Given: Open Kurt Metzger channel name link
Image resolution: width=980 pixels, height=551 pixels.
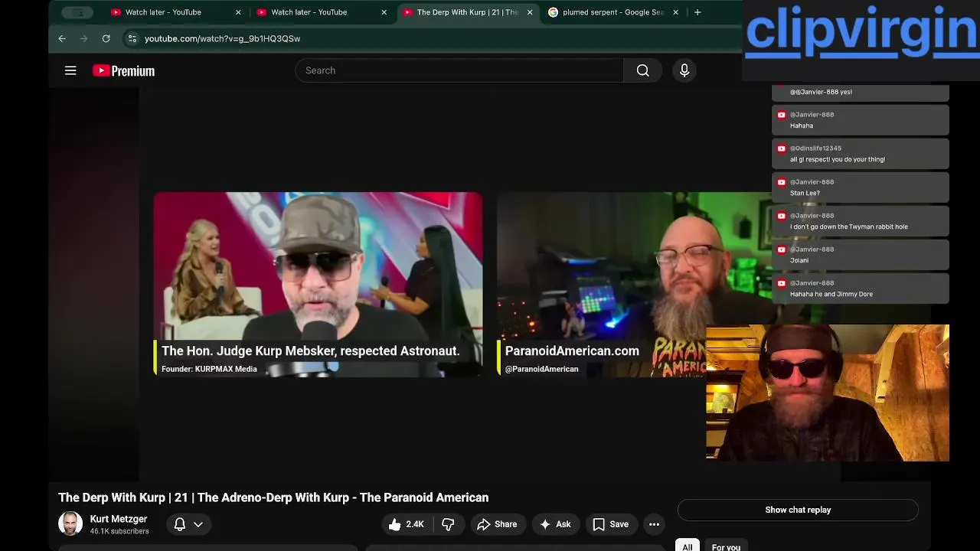Looking at the screenshot, I should click(x=119, y=519).
